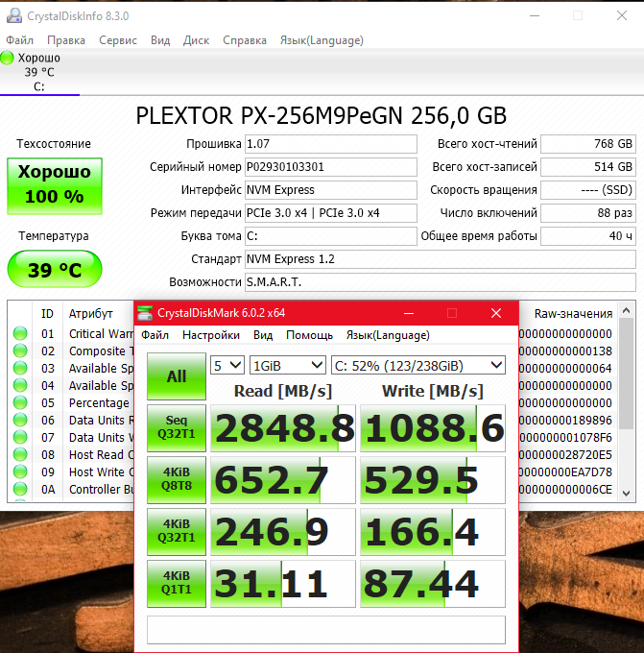Click the transfer mode field PCIe 3.0 x4
This screenshot has height=653, width=644.
[331, 213]
